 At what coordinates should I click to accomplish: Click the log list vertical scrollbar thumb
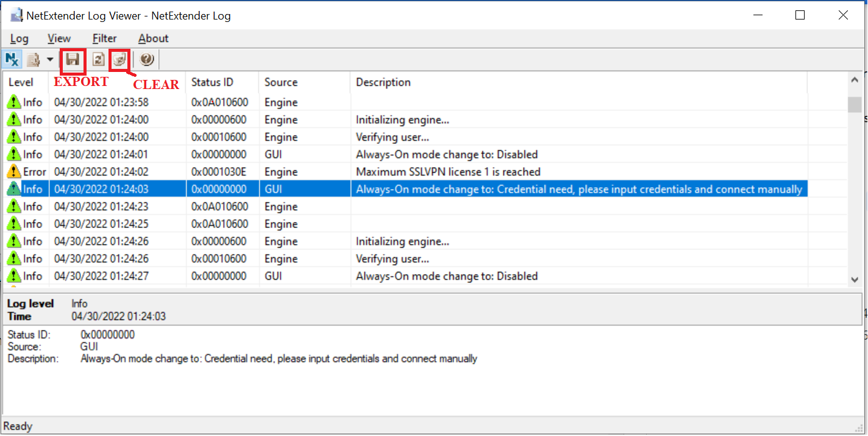click(x=855, y=104)
